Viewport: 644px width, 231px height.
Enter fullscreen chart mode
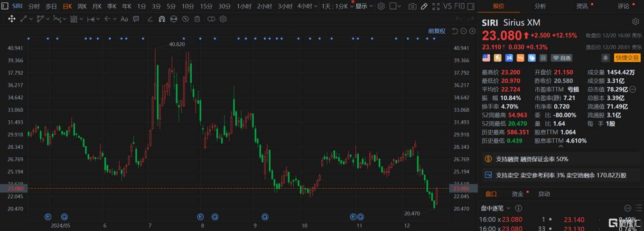436,6
